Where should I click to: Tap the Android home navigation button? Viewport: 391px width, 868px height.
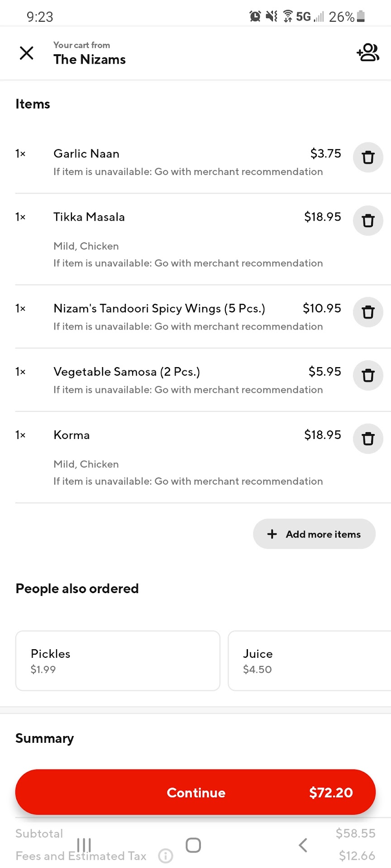[193, 845]
